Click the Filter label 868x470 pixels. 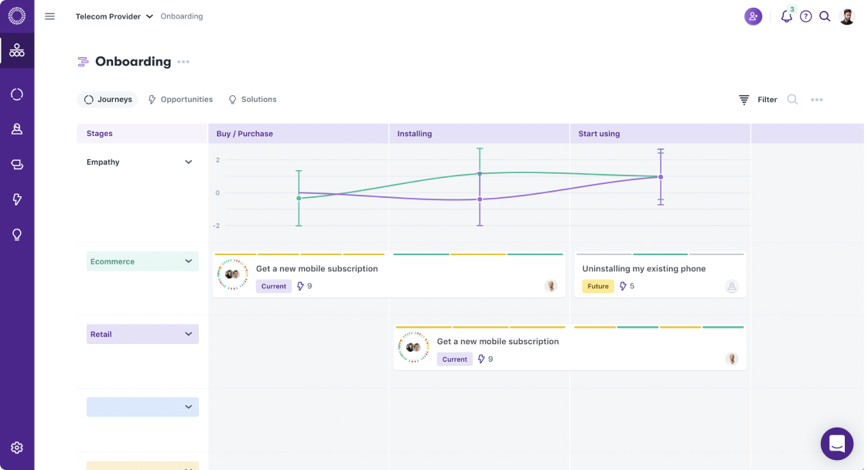coord(767,100)
